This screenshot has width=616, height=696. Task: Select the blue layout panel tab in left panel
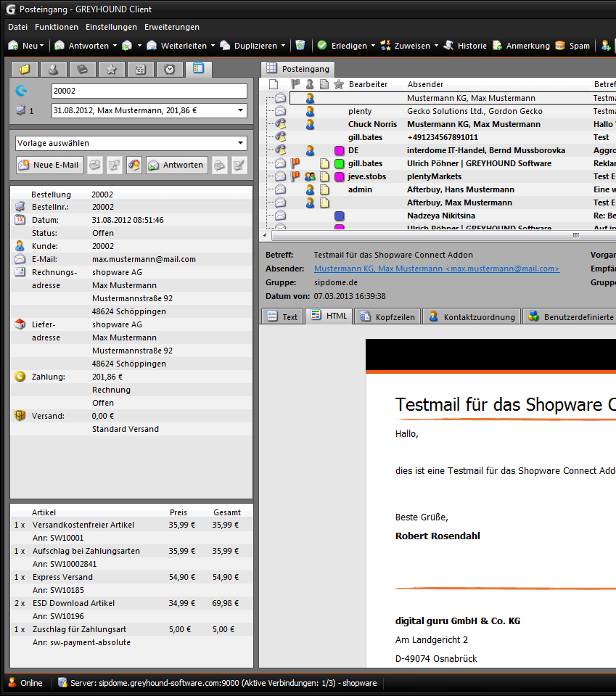198,69
